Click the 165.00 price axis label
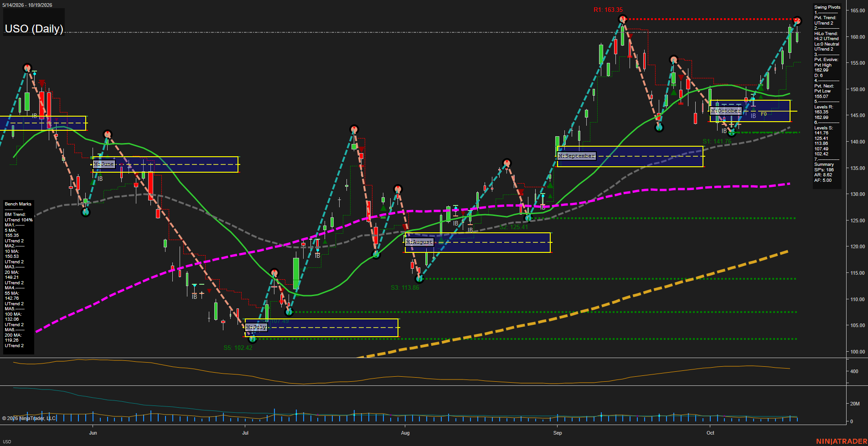 click(x=857, y=10)
